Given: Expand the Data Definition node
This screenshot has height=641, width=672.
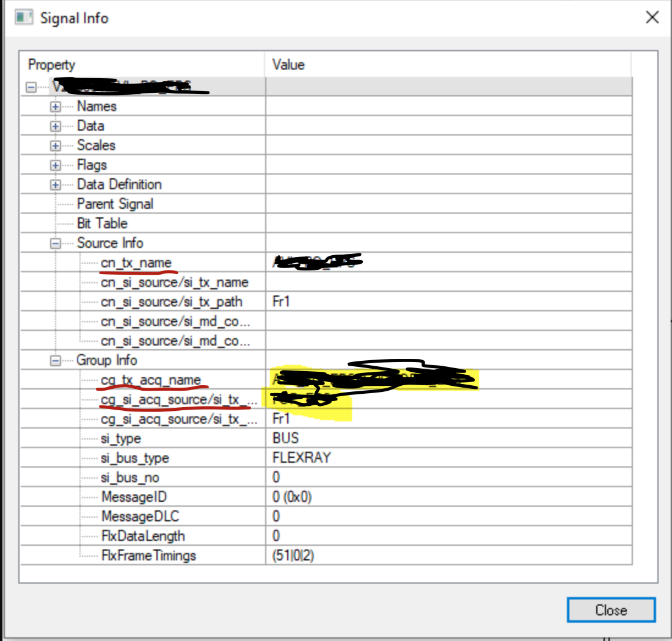Looking at the screenshot, I should [55, 185].
